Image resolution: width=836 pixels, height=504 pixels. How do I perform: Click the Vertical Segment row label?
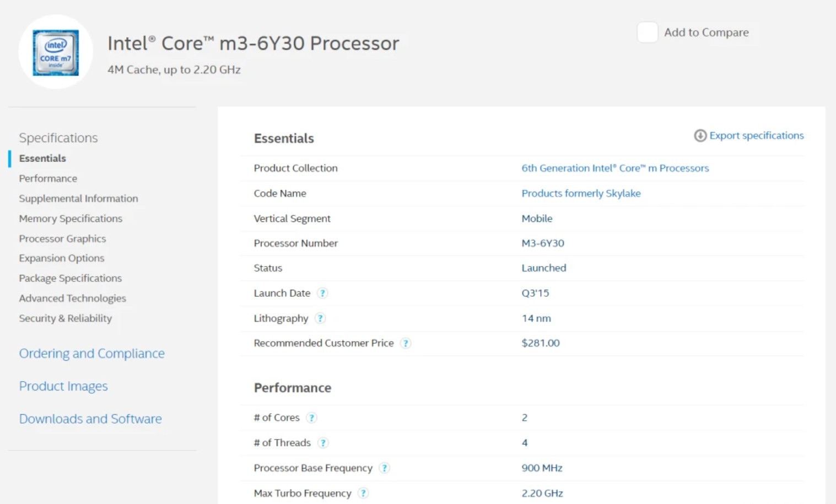(292, 219)
